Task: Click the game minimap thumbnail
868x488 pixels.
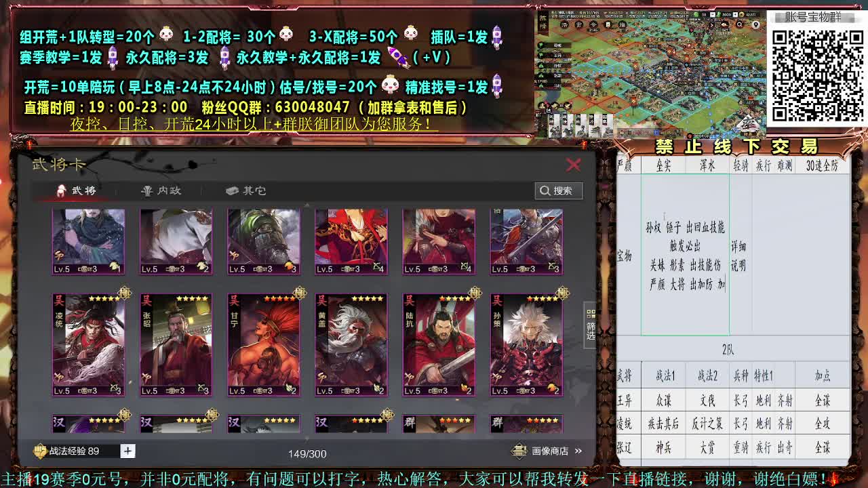Action: pyautogui.click(x=651, y=74)
